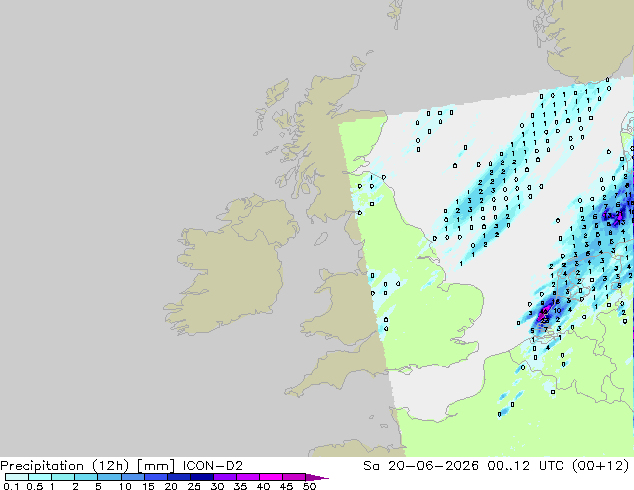Click the '25' legend scale value

[194, 486]
